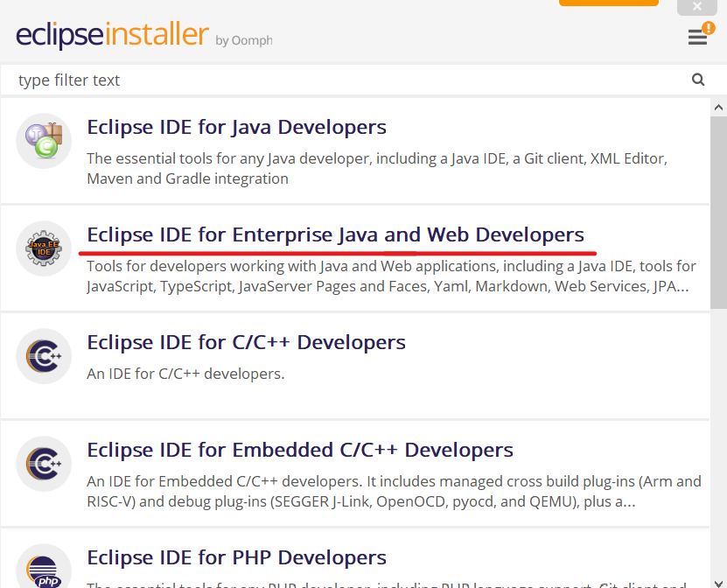Click description 'An IDE for C/C++ developers.'

(x=185, y=374)
